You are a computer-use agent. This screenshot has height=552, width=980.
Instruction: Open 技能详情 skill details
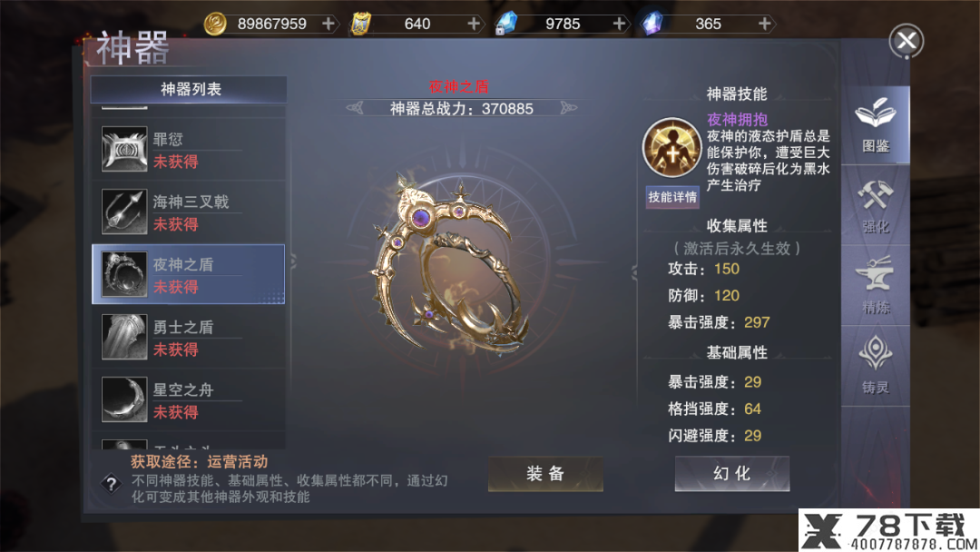[671, 197]
